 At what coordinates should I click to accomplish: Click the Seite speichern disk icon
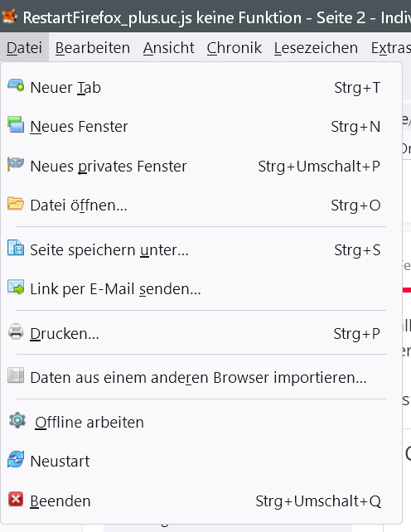(16, 248)
